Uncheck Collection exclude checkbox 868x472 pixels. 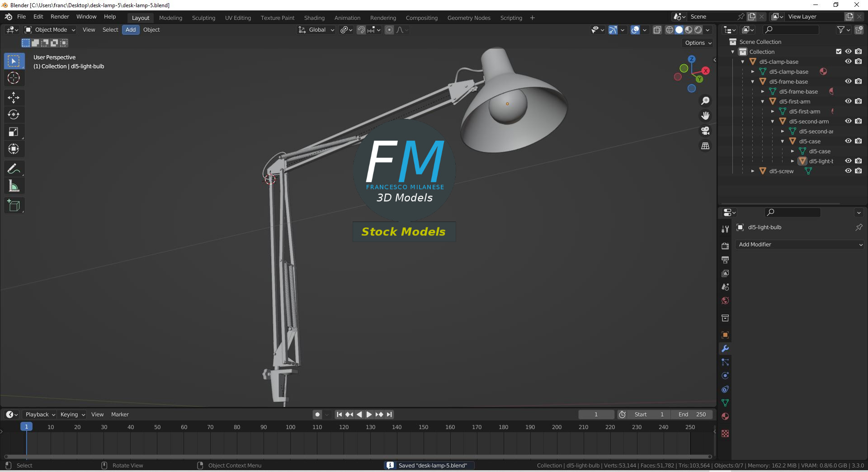[839, 52]
